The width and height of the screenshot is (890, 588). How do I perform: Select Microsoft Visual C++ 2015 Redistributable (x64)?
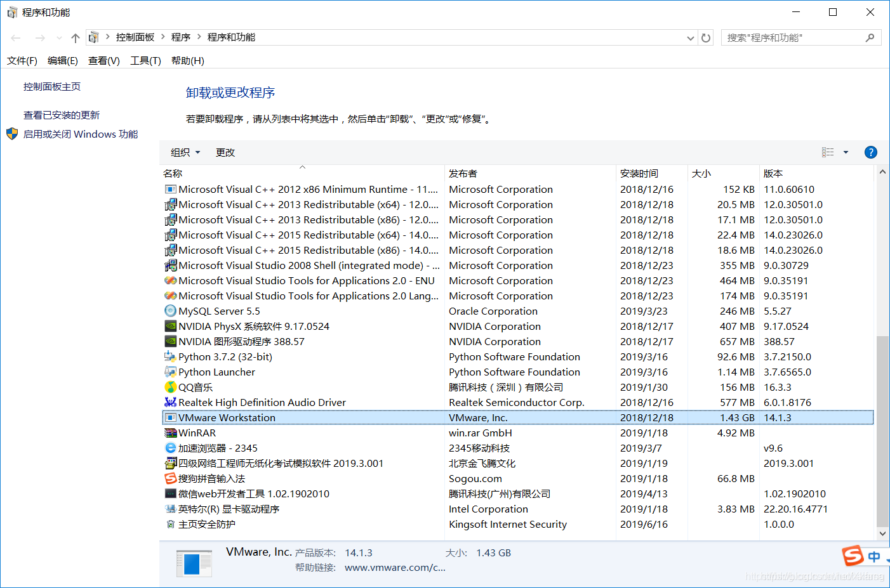tap(518, 235)
